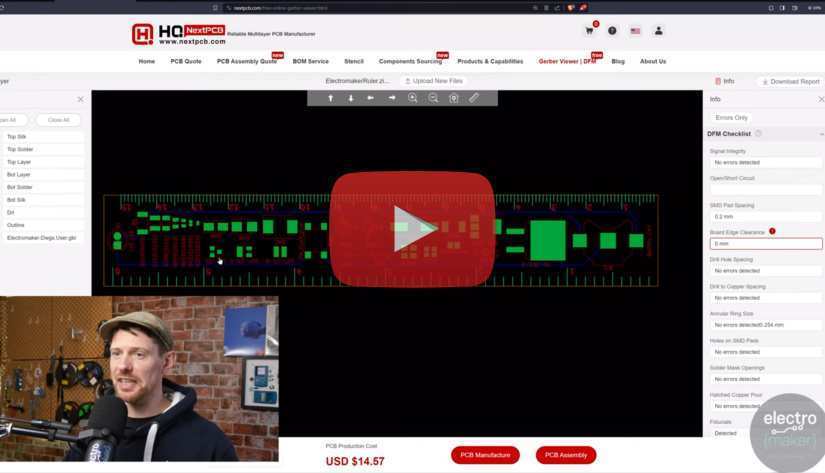Click the Board Edge Clearance error badge
This screenshot has height=473, width=825.
click(772, 231)
